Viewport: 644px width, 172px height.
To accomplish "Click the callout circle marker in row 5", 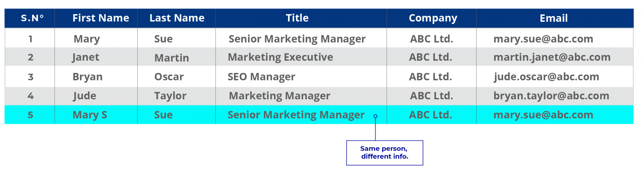I will 375,116.
